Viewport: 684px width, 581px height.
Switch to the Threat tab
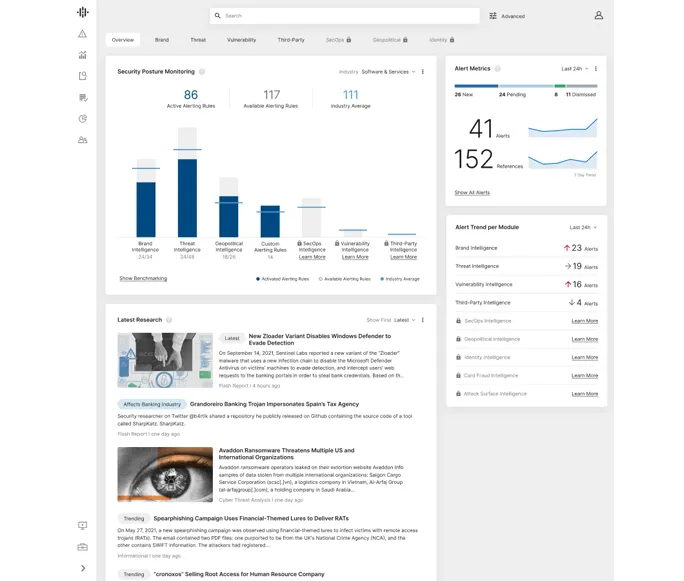[198, 40]
